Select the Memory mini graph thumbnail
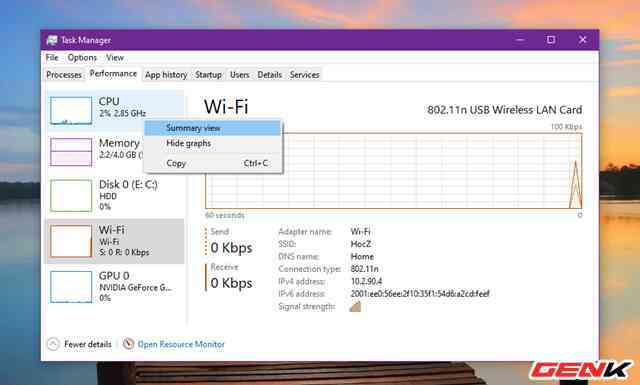Image resolution: width=640 pixels, height=385 pixels. [x=71, y=152]
